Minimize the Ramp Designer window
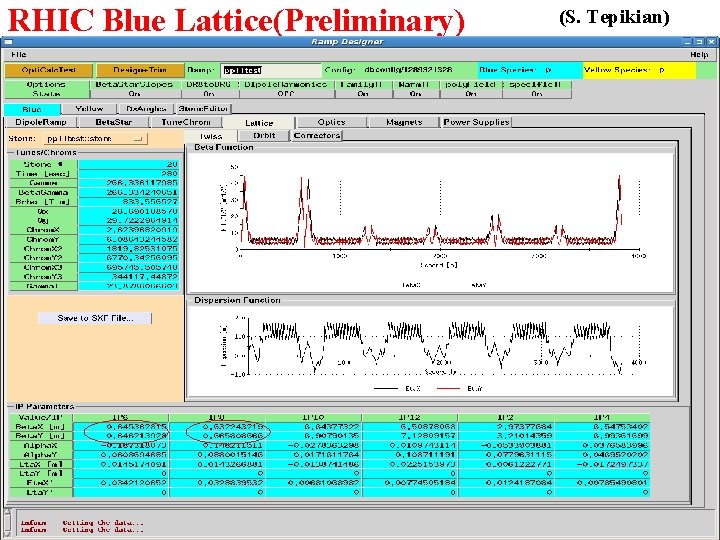 pos(687,42)
